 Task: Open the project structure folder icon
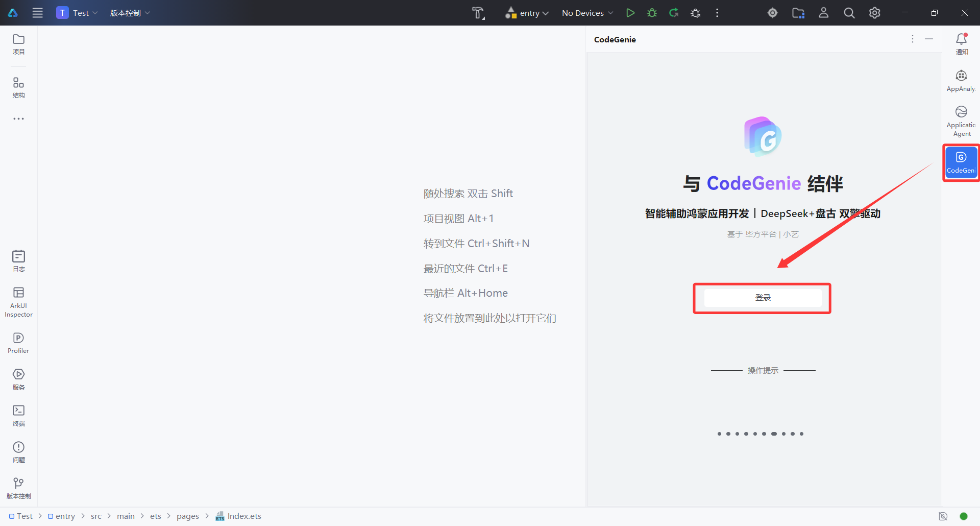[798, 13]
